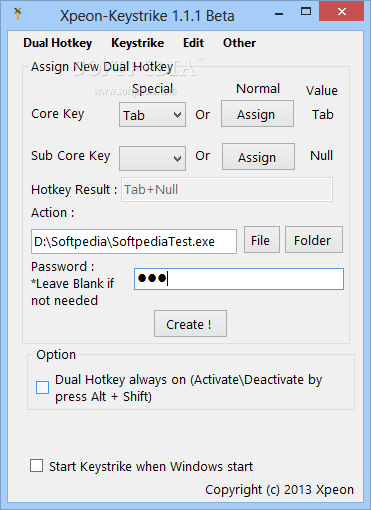
Task: Focus the Password input field
Action: [x=239, y=279]
